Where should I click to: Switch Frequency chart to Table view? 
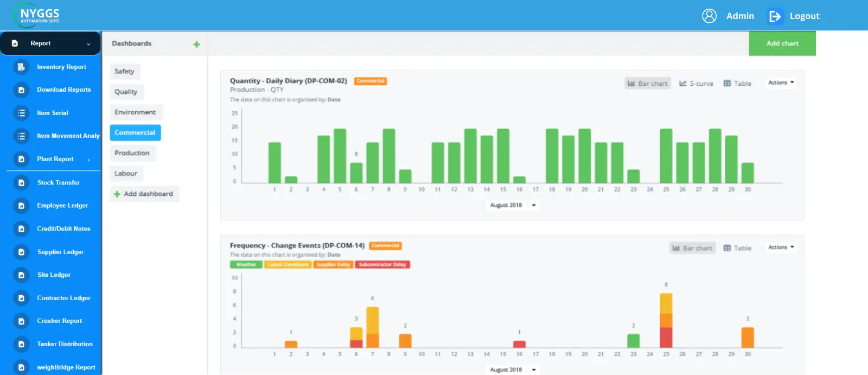tap(737, 248)
